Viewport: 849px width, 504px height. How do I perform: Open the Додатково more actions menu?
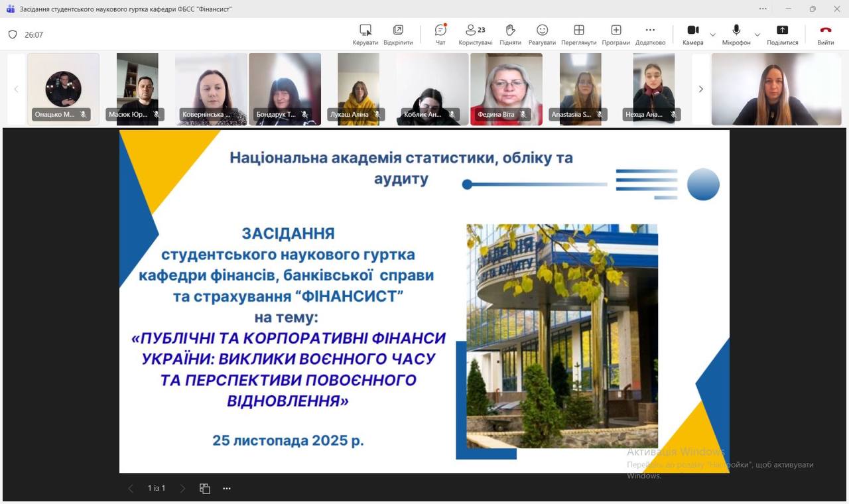click(650, 34)
